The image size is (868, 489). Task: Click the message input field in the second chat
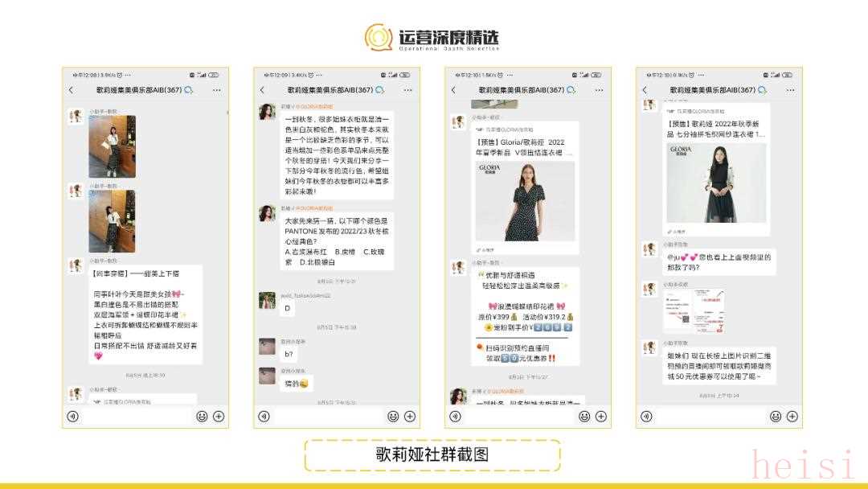click(328, 416)
